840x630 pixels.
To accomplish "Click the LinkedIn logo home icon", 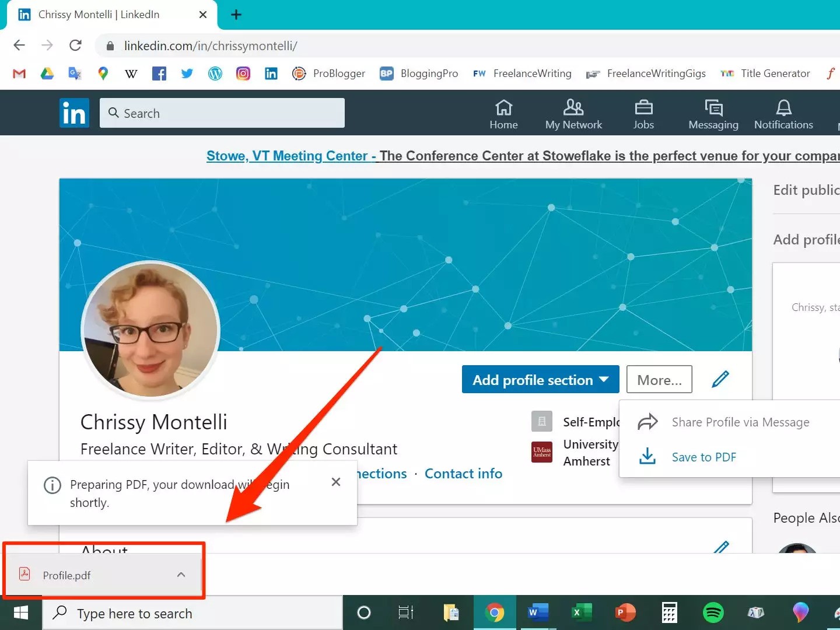I will point(74,113).
